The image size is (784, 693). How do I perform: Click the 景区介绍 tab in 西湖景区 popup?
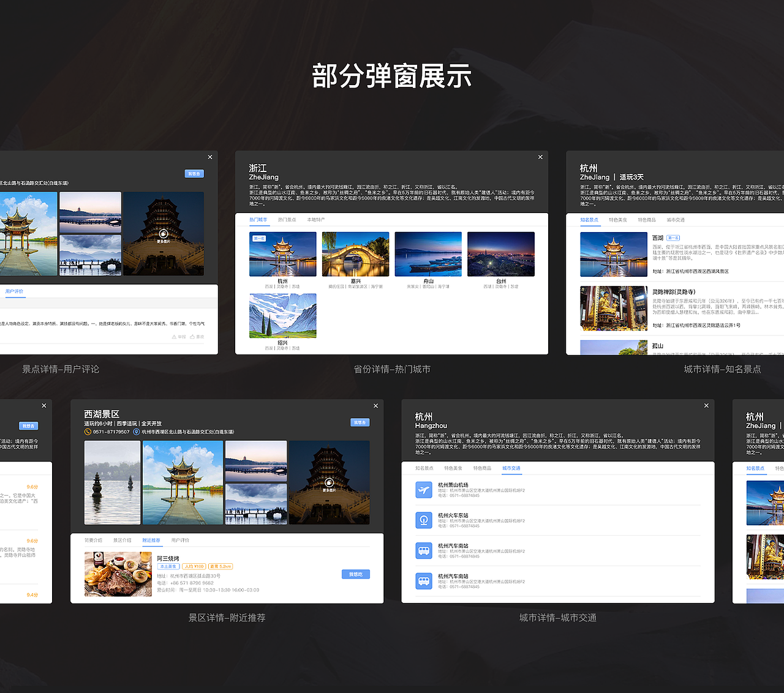pyautogui.click(x=123, y=541)
